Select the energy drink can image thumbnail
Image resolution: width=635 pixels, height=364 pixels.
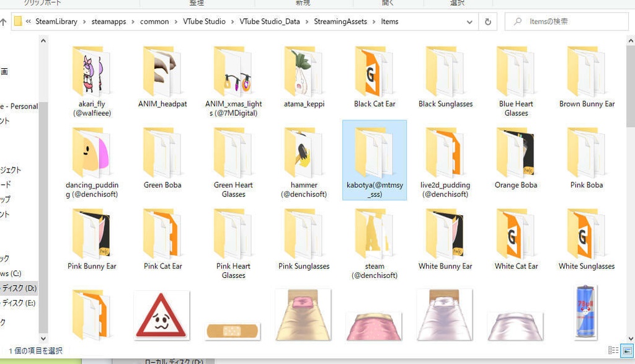click(x=585, y=312)
